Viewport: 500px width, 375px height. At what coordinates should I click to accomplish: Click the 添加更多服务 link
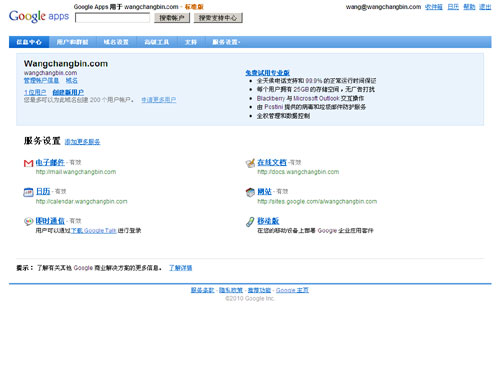coord(82,142)
